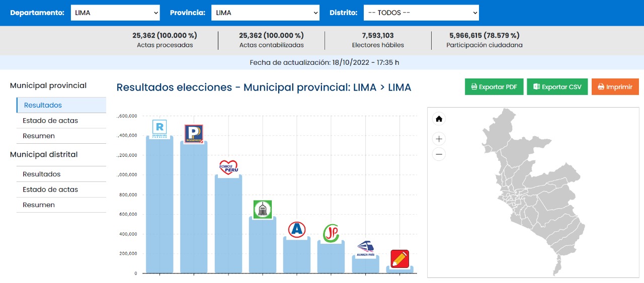Click the Actas contabilizadas label
This screenshot has height=283, width=644.
(x=272, y=45)
